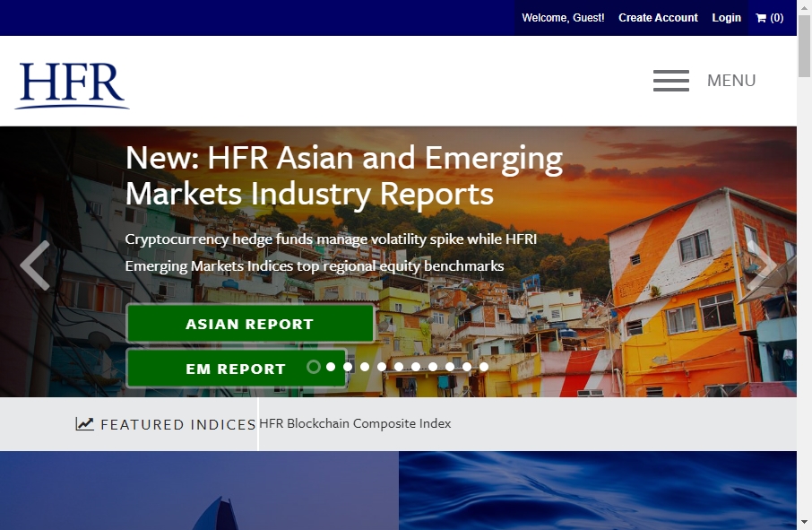812x530 pixels.
Task: Click "FEATURED INDICES" label
Action: [x=178, y=424]
